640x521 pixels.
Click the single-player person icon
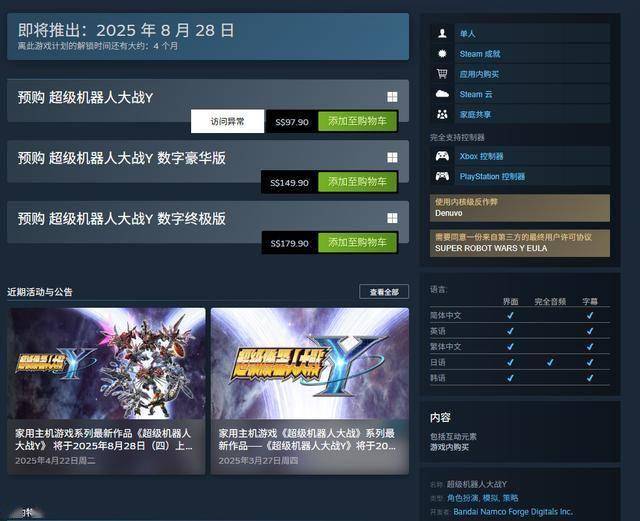442,33
